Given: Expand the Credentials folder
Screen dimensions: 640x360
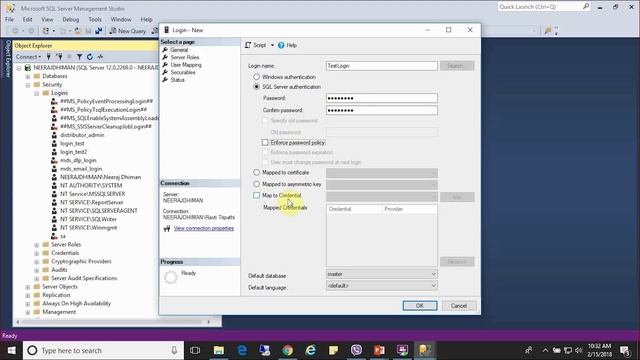Looking at the screenshot, I should (x=36, y=253).
